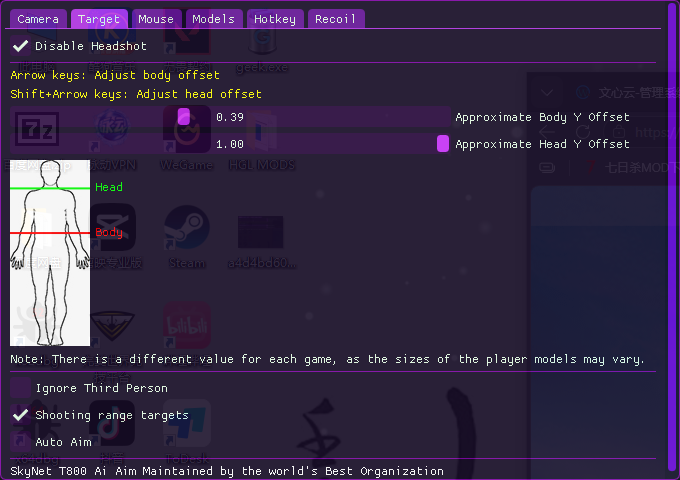Click the green Head label
Image resolution: width=680 pixels, height=480 pixels.
tap(109, 187)
